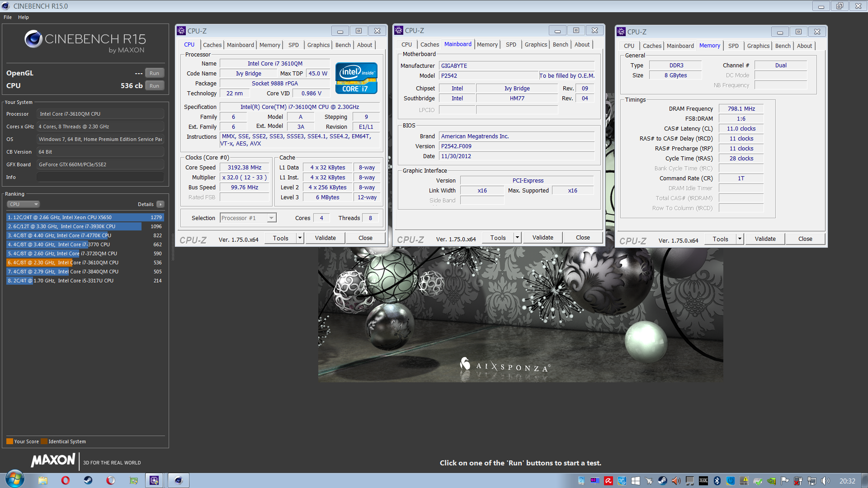Viewport: 868px width, 488px height.
Task: Click Tools button in Memory CPU-Z window
Action: [720, 239]
